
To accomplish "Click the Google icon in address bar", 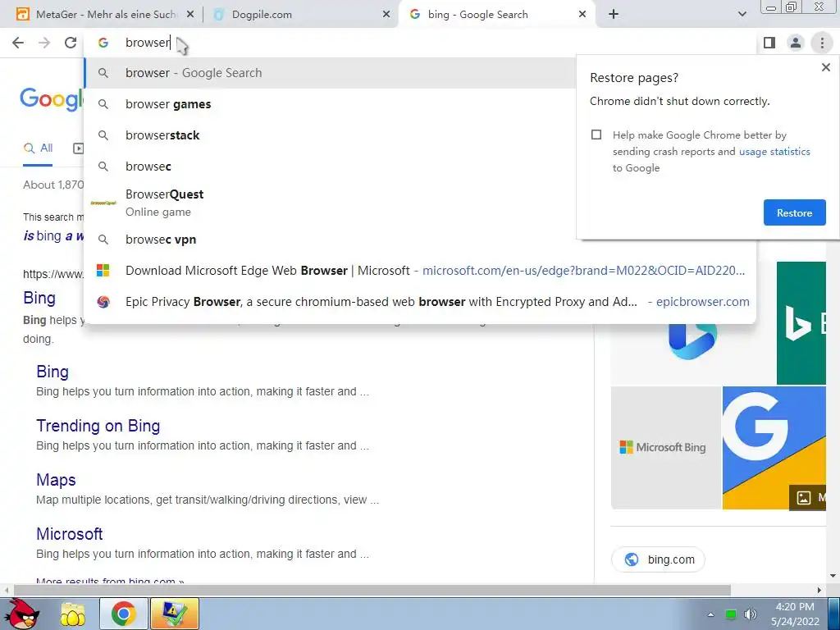I will click(103, 43).
